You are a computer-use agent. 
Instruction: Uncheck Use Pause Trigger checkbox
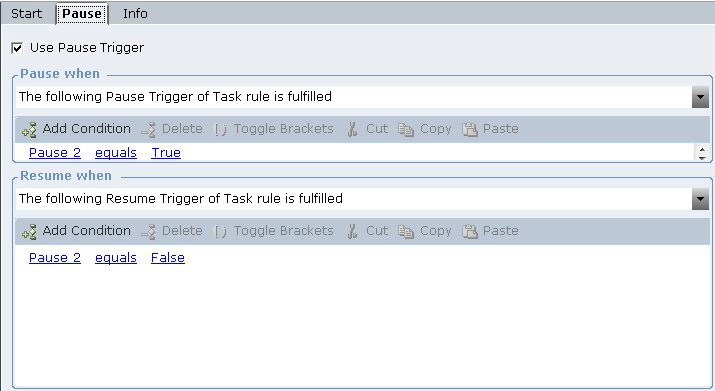click(17, 48)
